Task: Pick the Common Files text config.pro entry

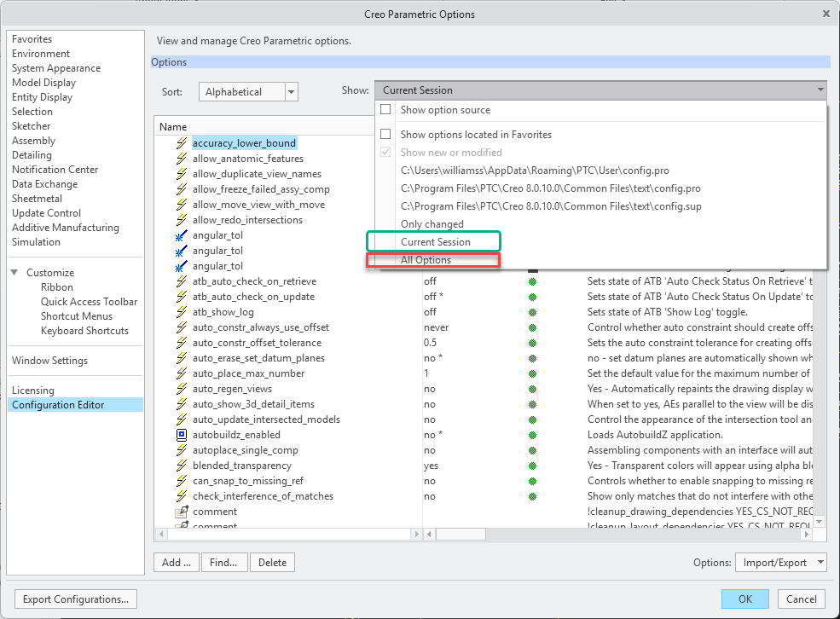Action: tap(551, 188)
